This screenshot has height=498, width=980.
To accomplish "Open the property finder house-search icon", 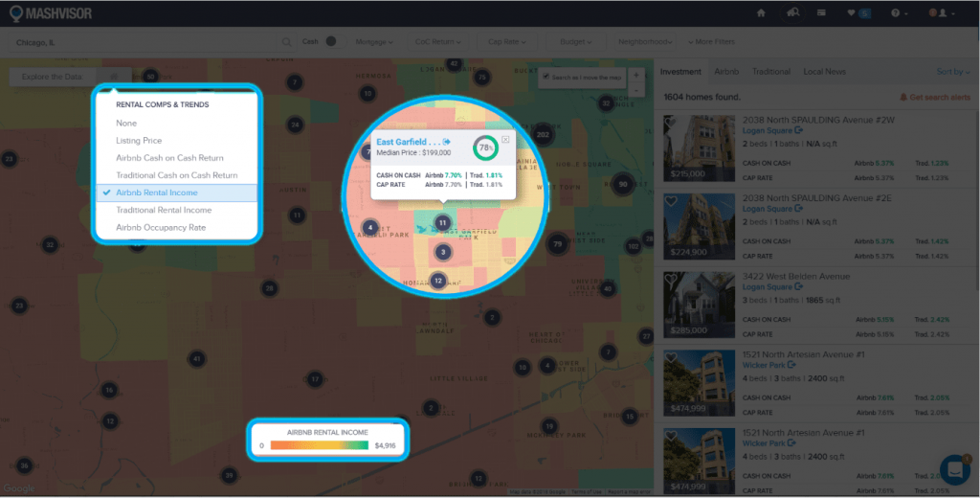I will (x=792, y=13).
